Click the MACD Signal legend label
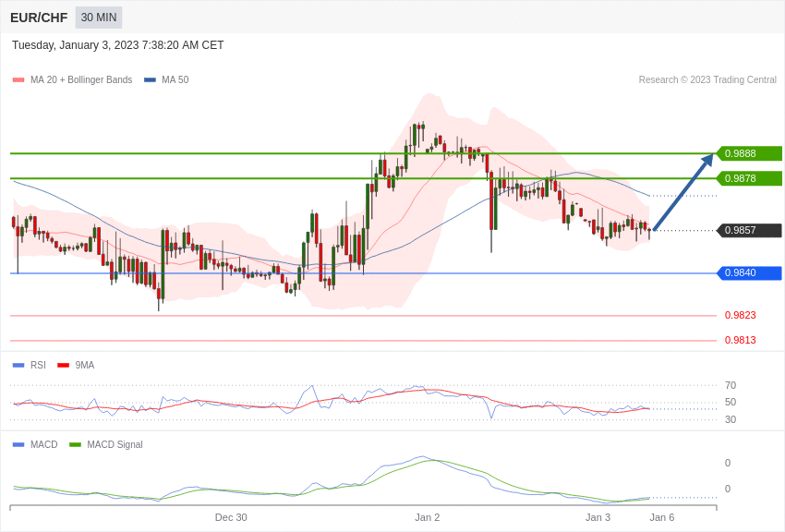 point(115,445)
